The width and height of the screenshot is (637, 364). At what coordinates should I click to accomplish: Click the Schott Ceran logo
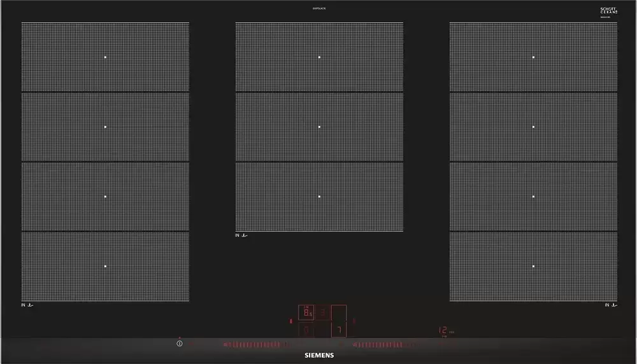(x=609, y=11)
